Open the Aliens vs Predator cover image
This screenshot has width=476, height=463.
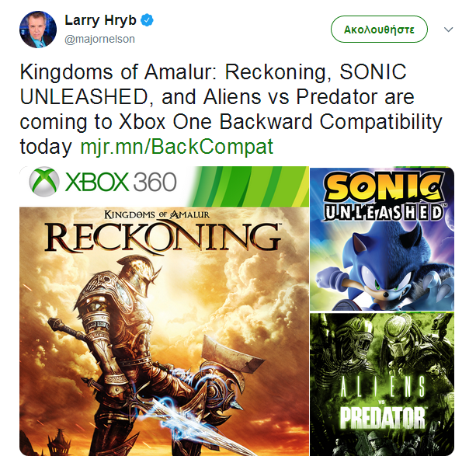[x=381, y=382]
